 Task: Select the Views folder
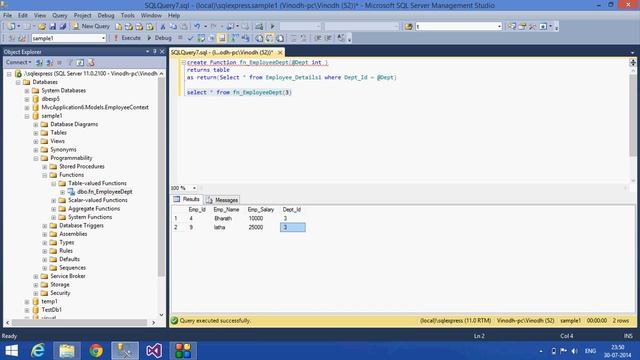tap(57, 141)
